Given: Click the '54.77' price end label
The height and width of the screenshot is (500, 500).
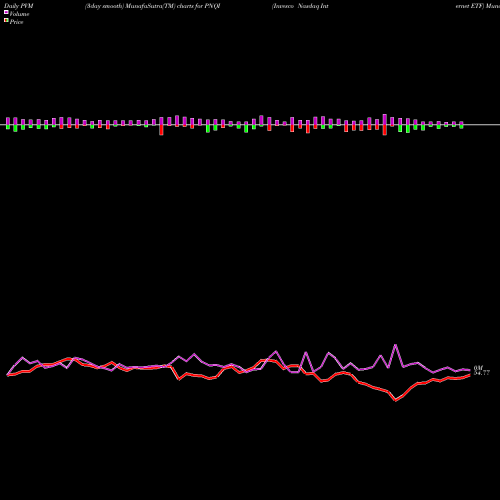Looking at the screenshot, I should point(482,373).
